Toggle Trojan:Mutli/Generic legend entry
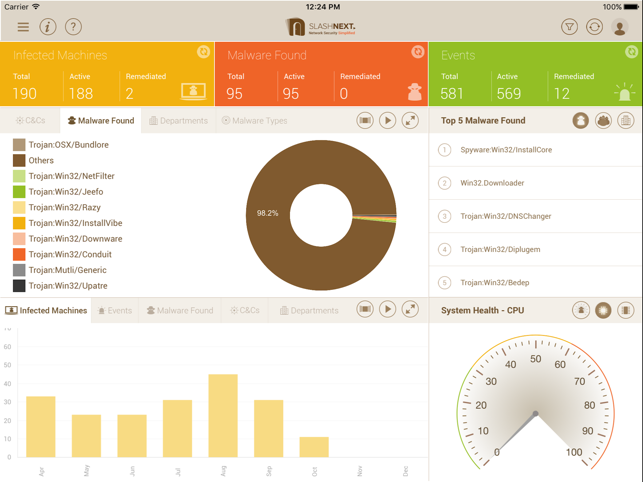The image size is (643, 482). tap(60, 270)
